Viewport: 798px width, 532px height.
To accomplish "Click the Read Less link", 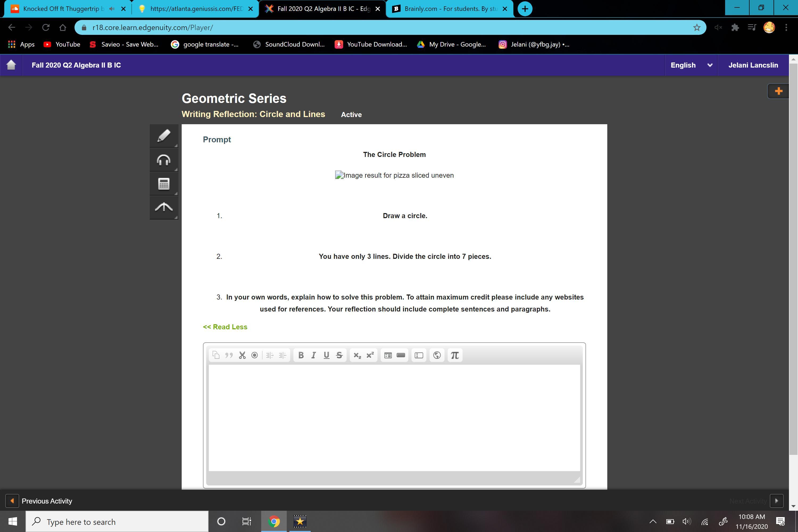I will pos(225,327).
